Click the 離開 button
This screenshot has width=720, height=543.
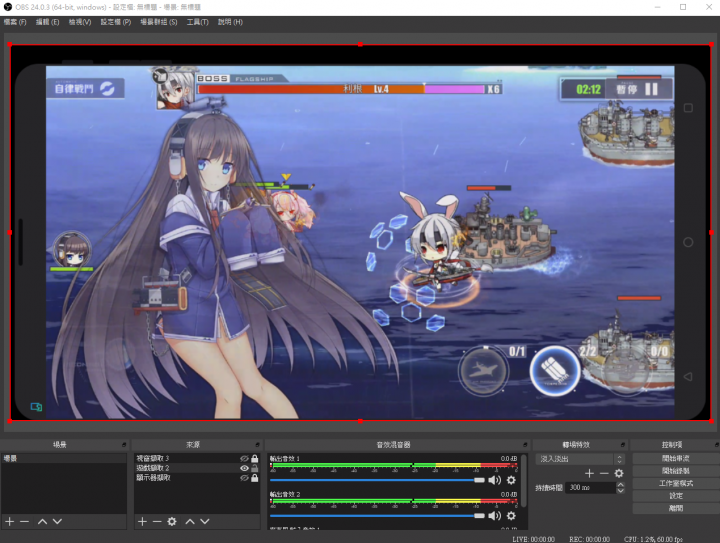click(x=675, y=508)
